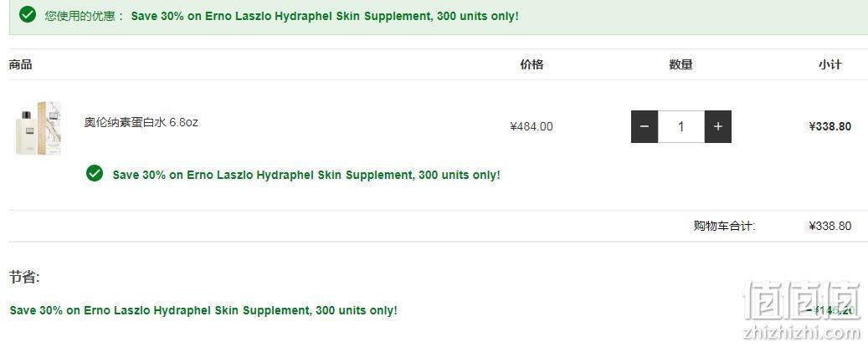Click the 数量 column header
868x347 pixels.
[x=681, y=64]
